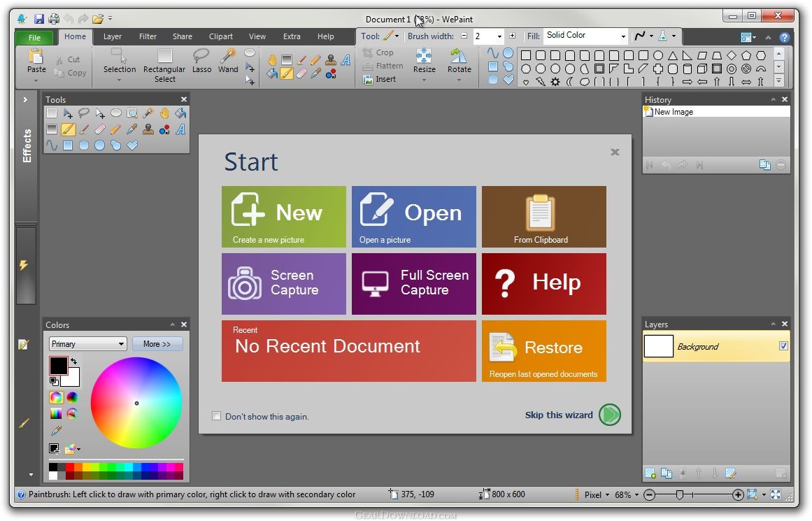812x521 pixels.
Task: Select Text tool in Tools panel
Action: click(180, 129)
